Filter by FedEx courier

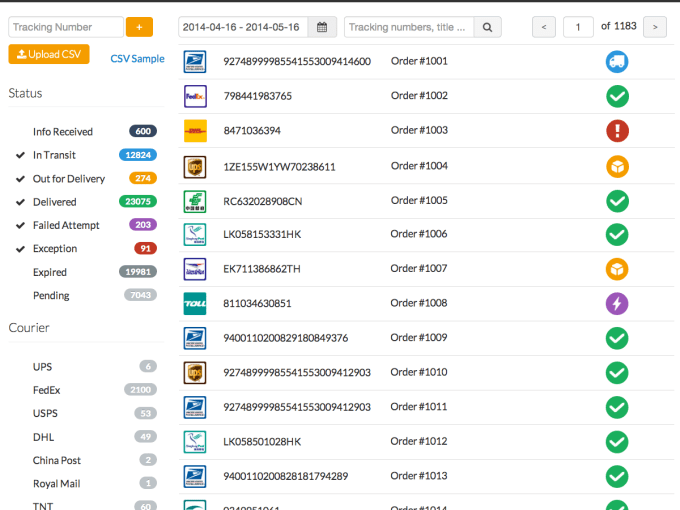pyautogui.click(x=47, y=390)
